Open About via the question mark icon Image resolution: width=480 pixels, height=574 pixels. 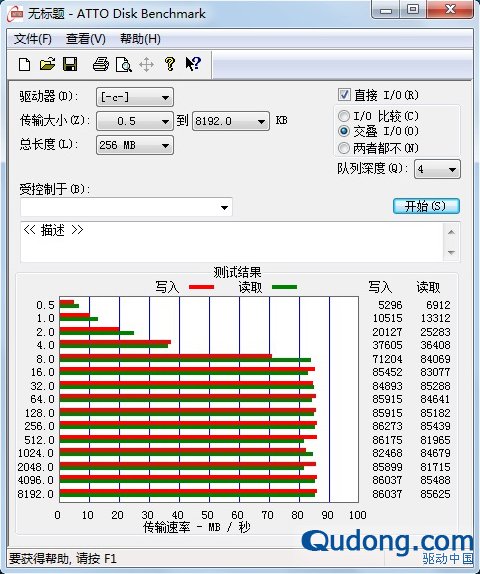pyautogui.click(x=170, y=64)
